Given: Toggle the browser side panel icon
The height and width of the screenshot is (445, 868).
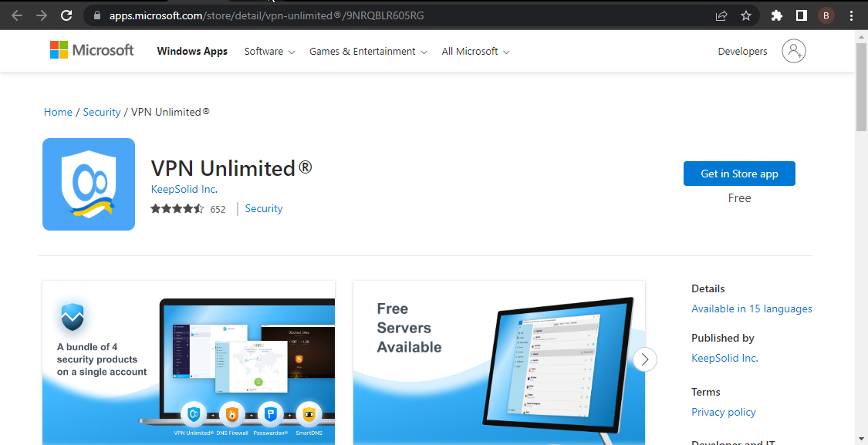Looking at the screenshot, I should coord(802,15).
